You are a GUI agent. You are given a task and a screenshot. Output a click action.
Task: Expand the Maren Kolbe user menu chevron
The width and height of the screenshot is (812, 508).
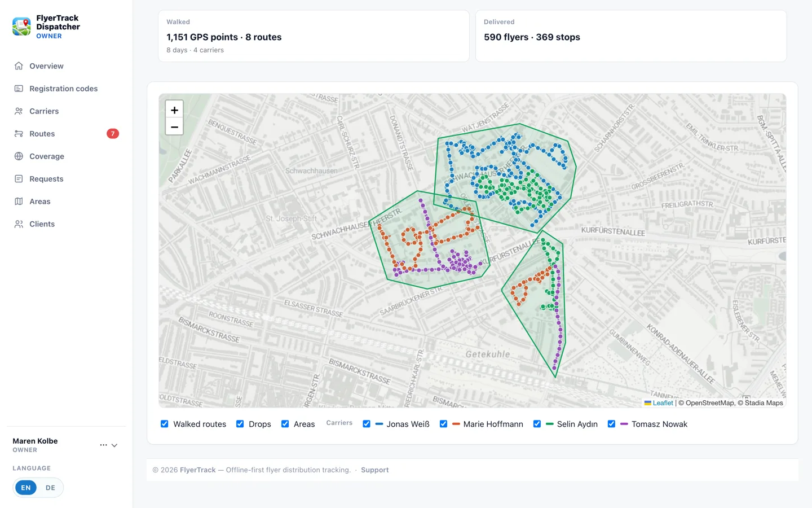pyautogui.click(x=114, y=445)
